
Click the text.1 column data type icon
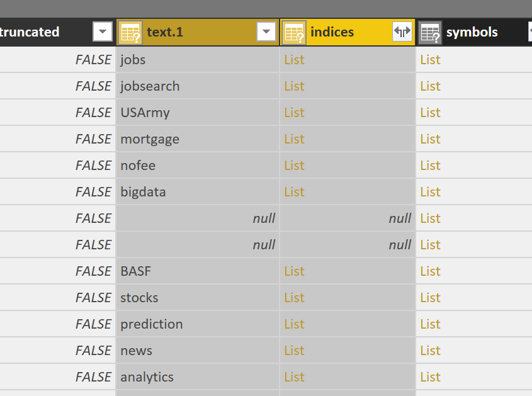pos(130,32)
